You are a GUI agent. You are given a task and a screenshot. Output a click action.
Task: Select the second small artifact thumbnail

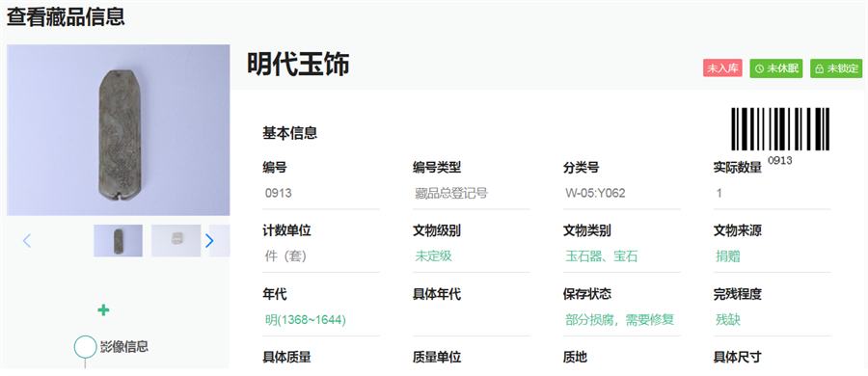[176, 240]
